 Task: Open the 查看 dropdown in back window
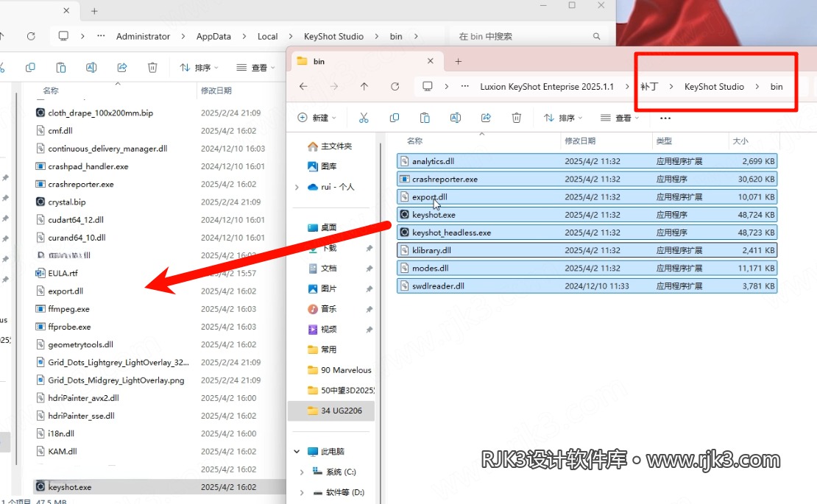tap(255, 68)
